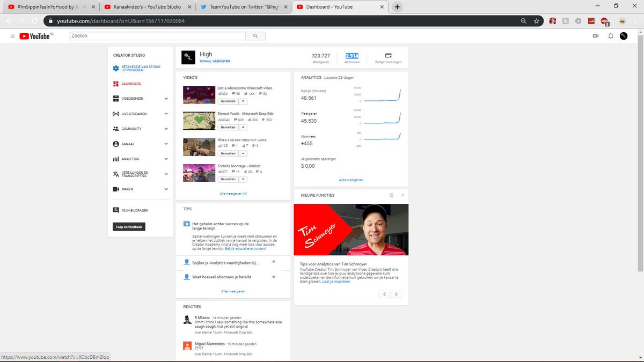Expand the Analytics sidebar section
644x362 pixels.
click(x=166, y=159)
